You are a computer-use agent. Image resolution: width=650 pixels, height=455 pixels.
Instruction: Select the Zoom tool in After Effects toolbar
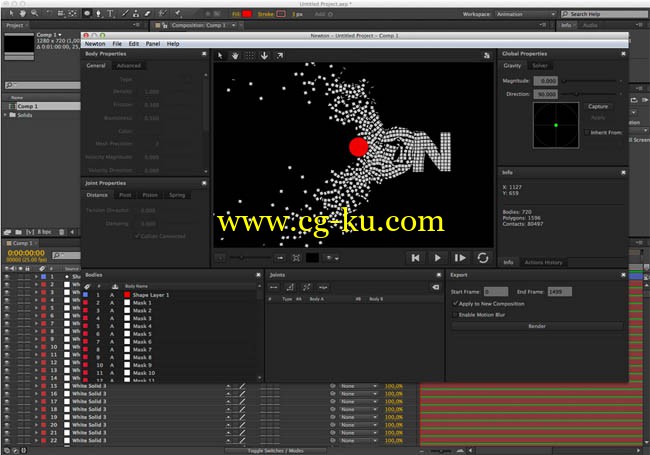(x=34, y=13)
